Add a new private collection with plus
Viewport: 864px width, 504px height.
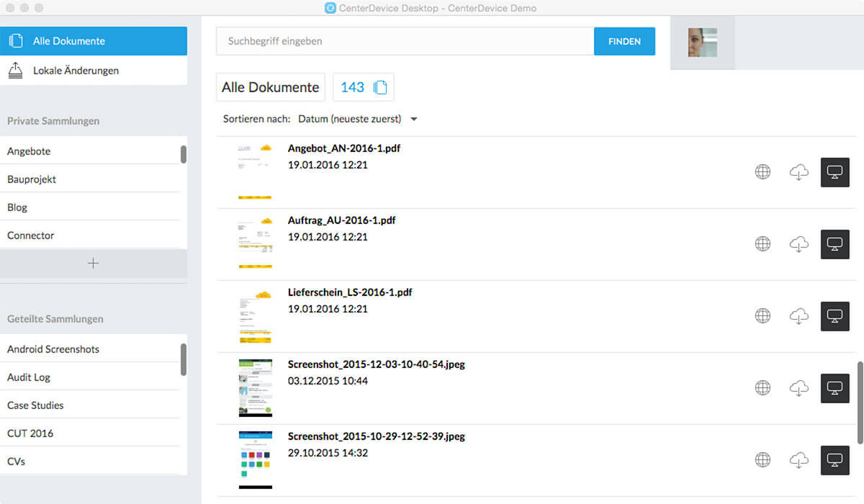[x=93, y=264]
